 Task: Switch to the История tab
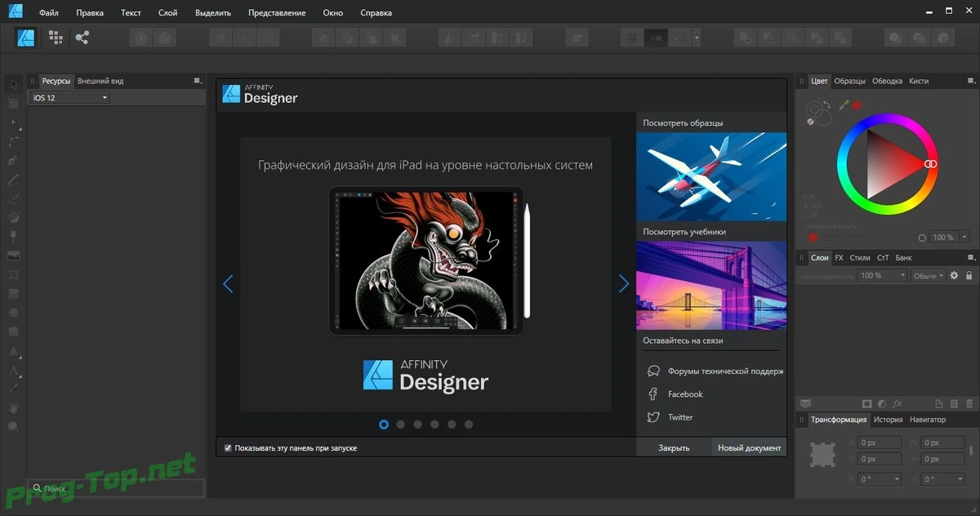pyautogui.click(x=888, y=420)
